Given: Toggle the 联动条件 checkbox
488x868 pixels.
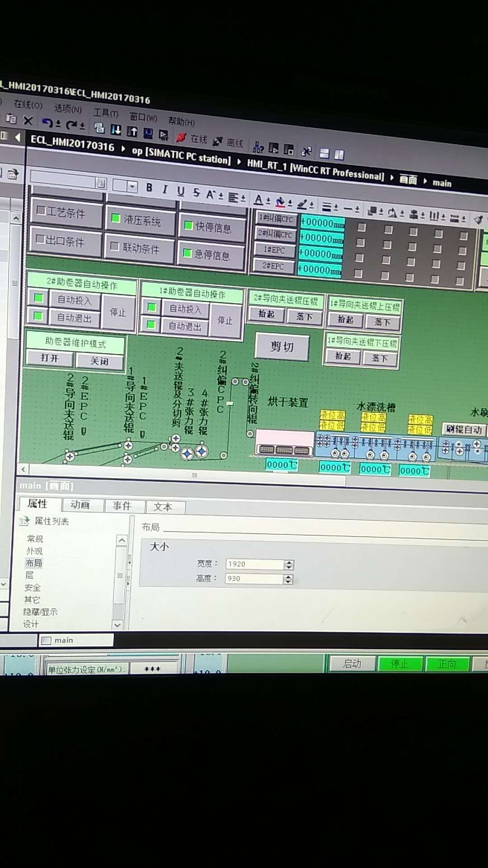Looking at the screenshot, I should pos(114,246).
